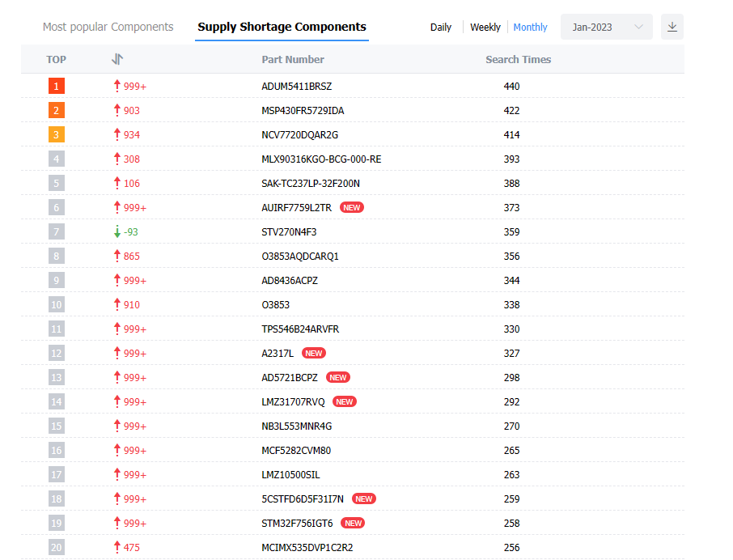Image resolution: width=733 pixels, height=560 pixels.
Task: Click the NEW badge beside AUIRF7759L2TR
Action: point(352,207)
